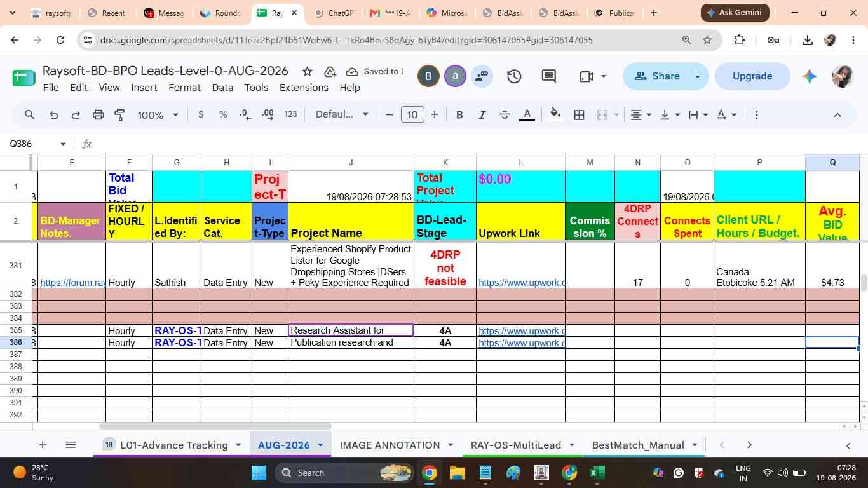Image resolution: width=868 pixels, height=488 pixels.
Task: Click the Name Box showing Q386
Action: (x=37, y=144)
